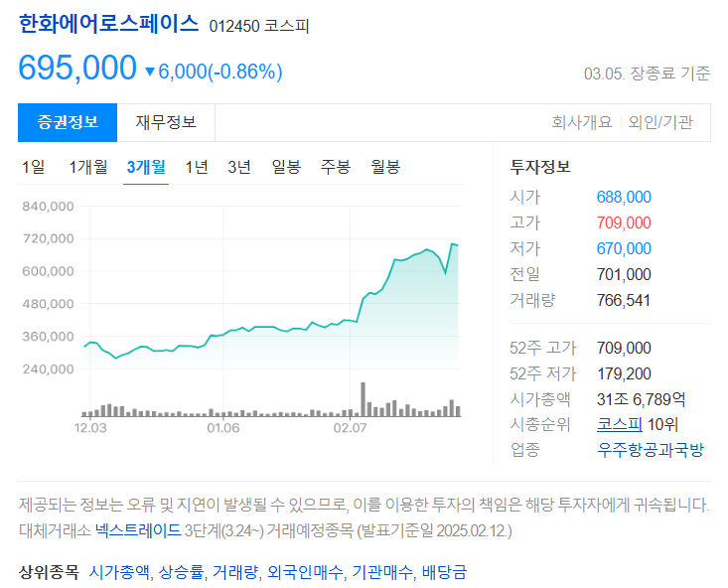Click the current price 695,000
728x588 pixels.
(x=77, y=69)
